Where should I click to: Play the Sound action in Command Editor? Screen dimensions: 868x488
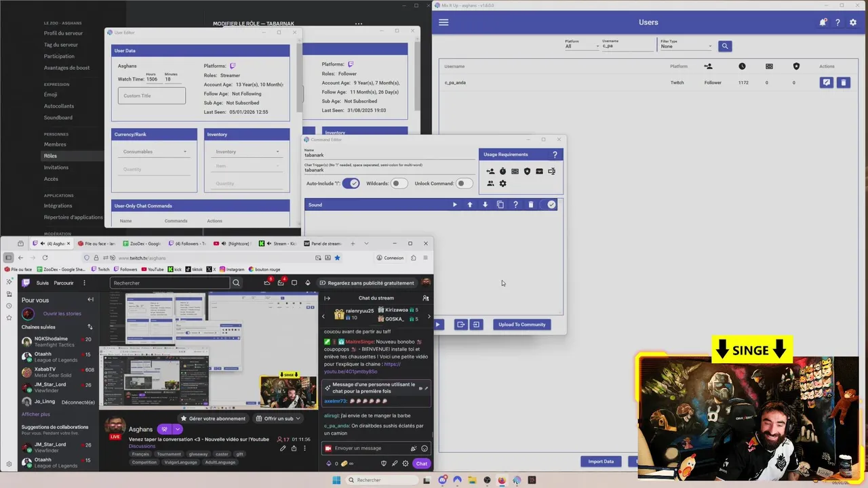coord(454,205)
